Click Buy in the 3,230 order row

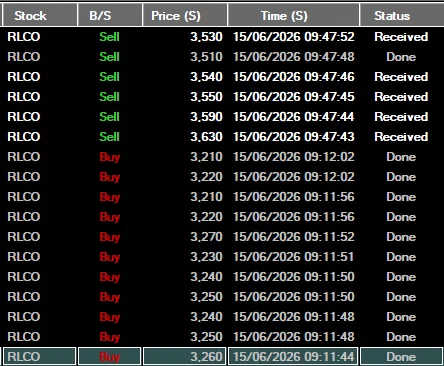point(110,258)
